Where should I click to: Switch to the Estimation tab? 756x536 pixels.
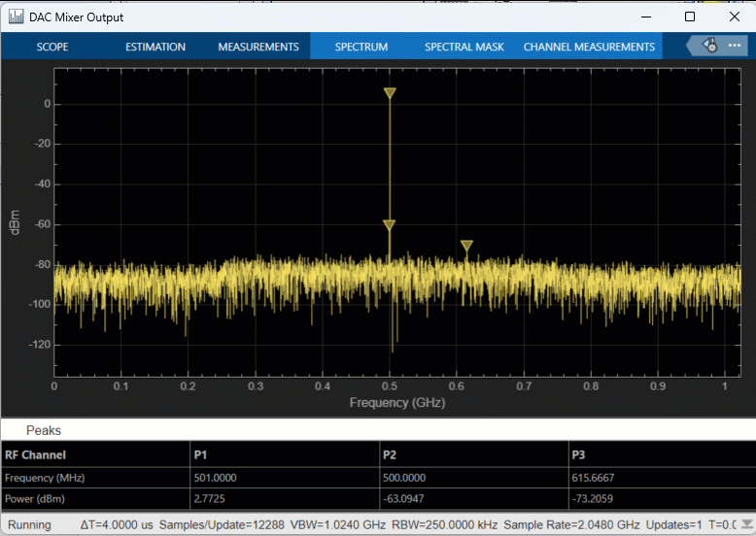click(x=155, y=47)
